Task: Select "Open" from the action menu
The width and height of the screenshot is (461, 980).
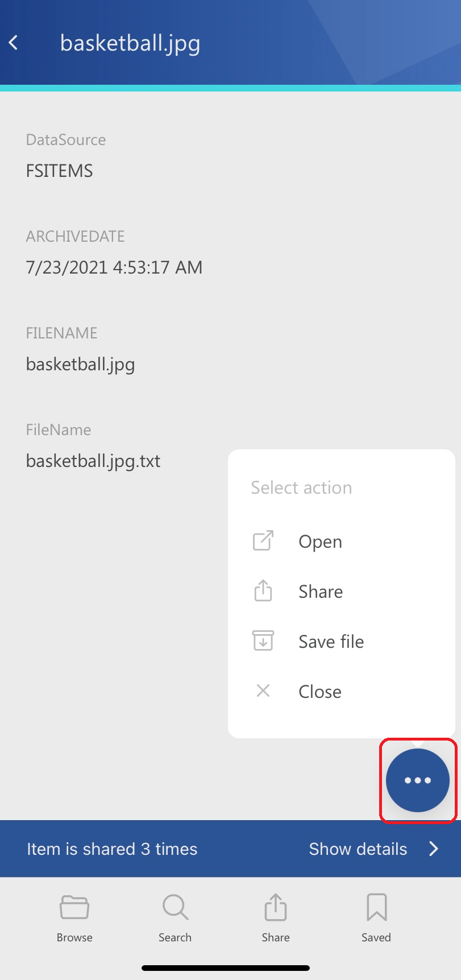Action: coord(321,541)
